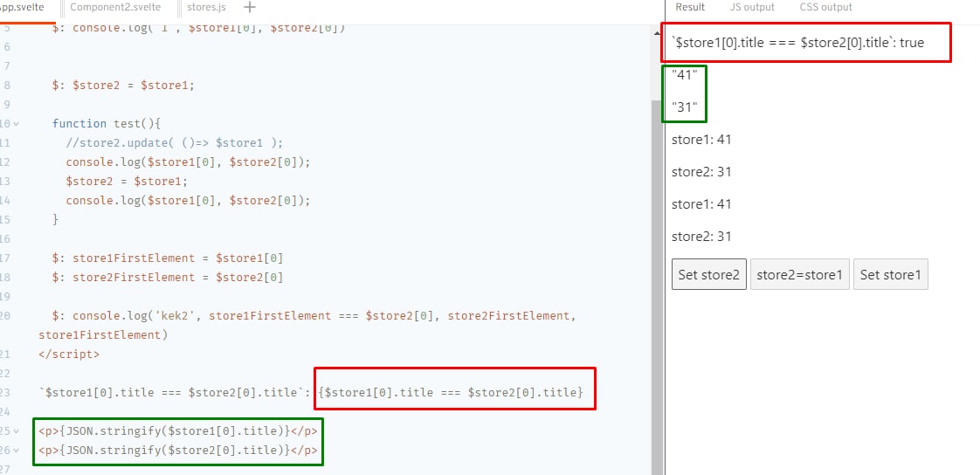Click the JSON.stringify($store2[0].title) line

(x=178, y=451)
